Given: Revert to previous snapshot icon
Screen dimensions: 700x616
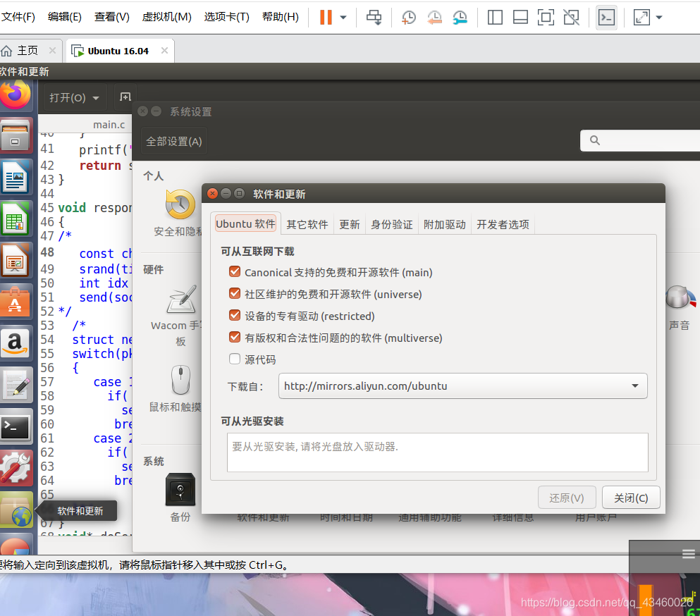Looking at the screenshot, I should 434,18.
